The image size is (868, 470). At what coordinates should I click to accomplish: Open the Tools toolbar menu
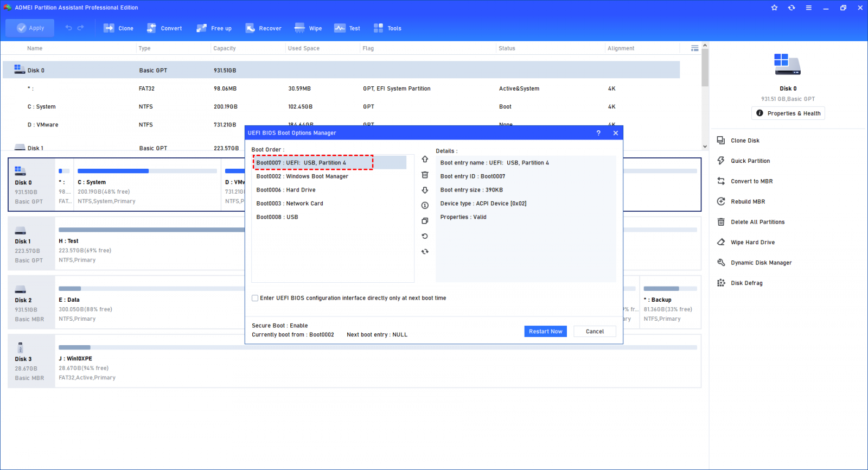(x=387, y=28)
